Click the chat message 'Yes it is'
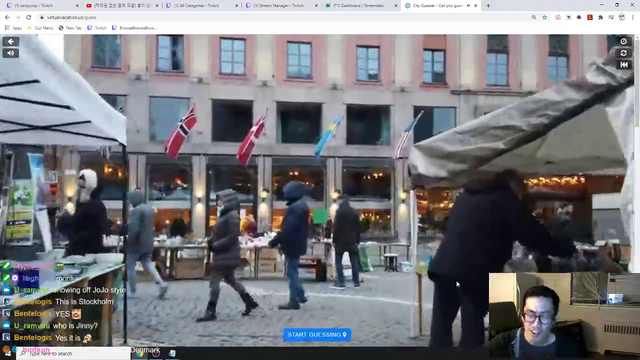 click(x=68, y=338)
